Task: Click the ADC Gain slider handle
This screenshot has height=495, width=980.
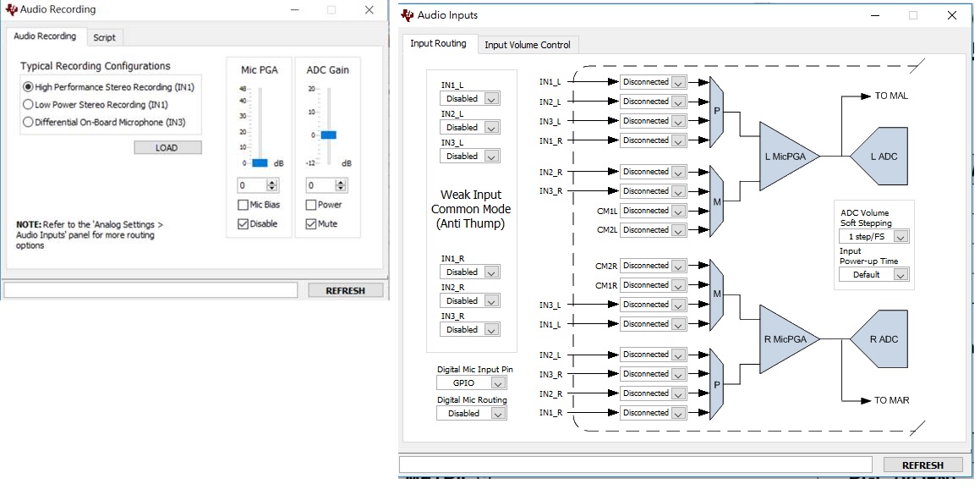Action: point(329,135)
